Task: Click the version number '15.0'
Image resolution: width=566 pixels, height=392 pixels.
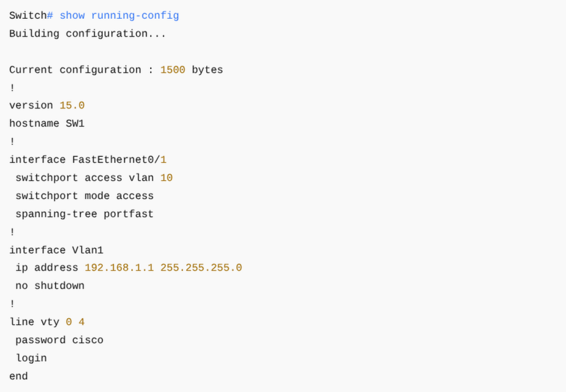Action: pyautogui.click(x=72, y=105)
